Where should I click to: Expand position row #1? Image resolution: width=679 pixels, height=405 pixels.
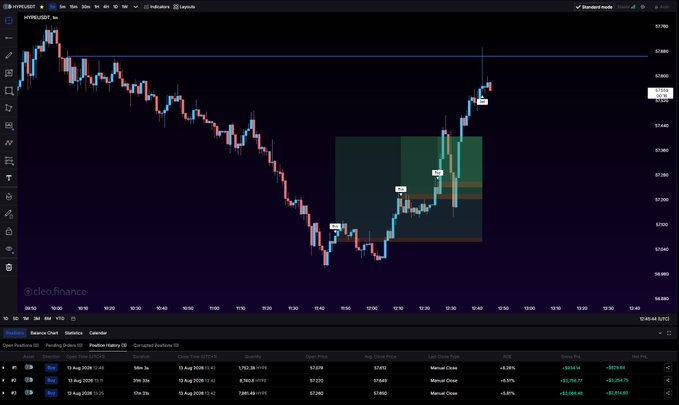tap(3, 368)
